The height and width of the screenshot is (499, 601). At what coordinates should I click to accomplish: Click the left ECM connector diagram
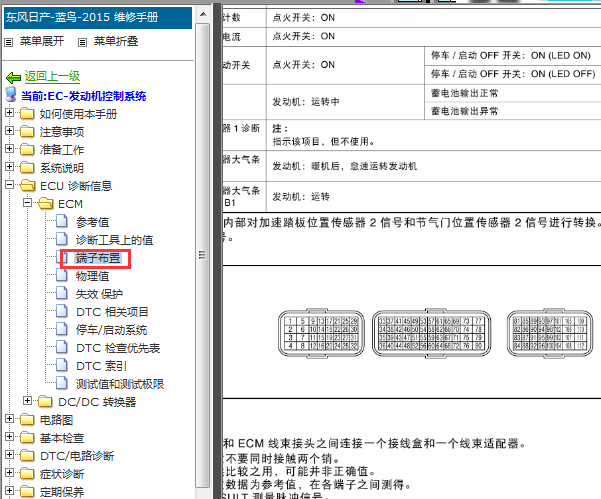point(321,333)
